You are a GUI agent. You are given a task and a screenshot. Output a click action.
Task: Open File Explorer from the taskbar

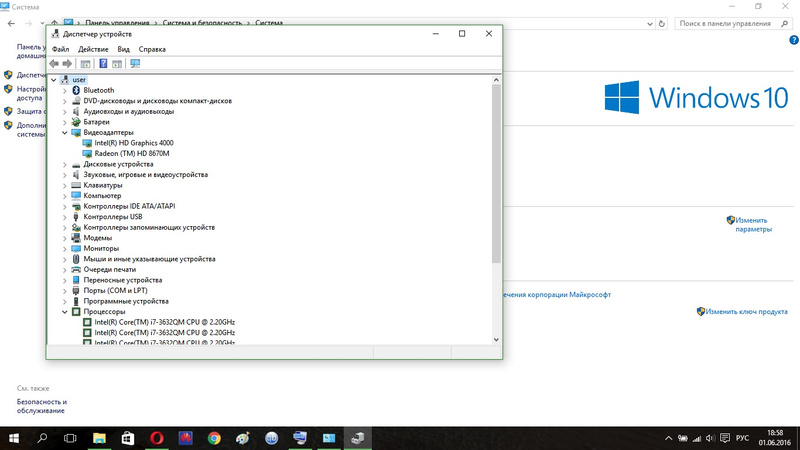tap(99, 438)
